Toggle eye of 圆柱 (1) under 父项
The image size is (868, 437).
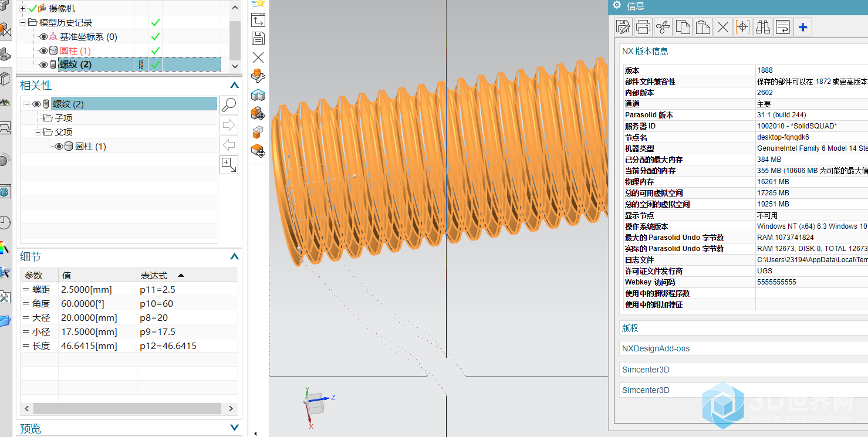(x=59, y=147)
